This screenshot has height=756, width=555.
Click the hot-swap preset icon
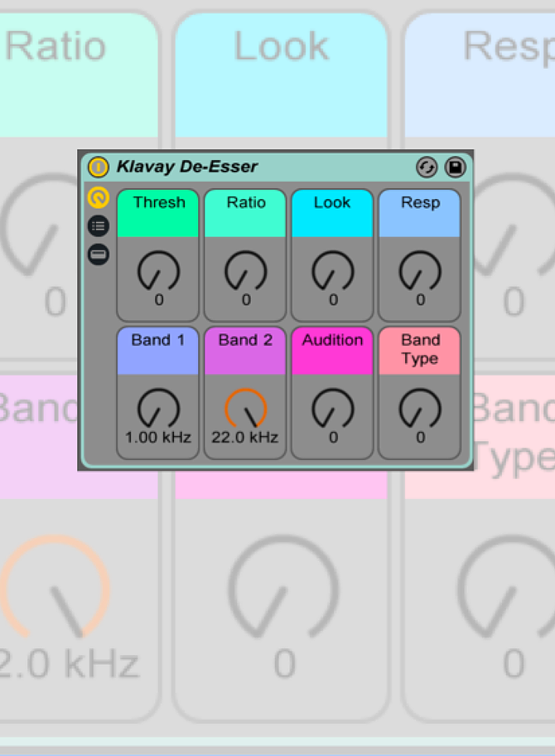(x=427, y=167)
